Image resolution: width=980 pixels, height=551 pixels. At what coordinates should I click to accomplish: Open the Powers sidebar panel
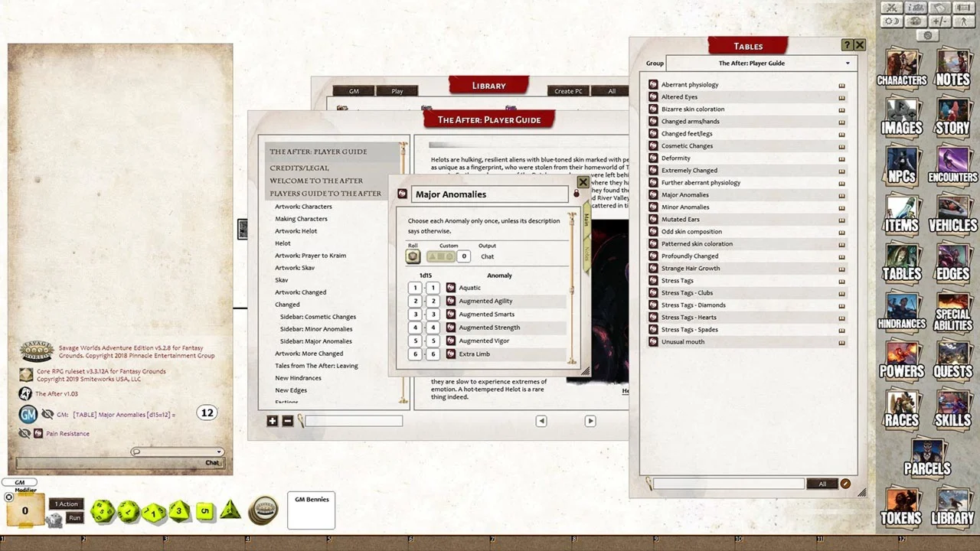[x=902, y=360]
